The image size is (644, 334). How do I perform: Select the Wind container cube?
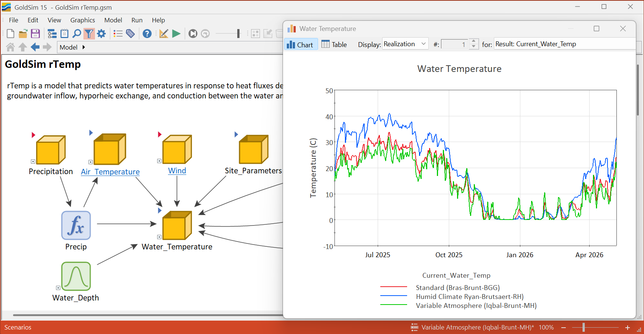(177, 149)
